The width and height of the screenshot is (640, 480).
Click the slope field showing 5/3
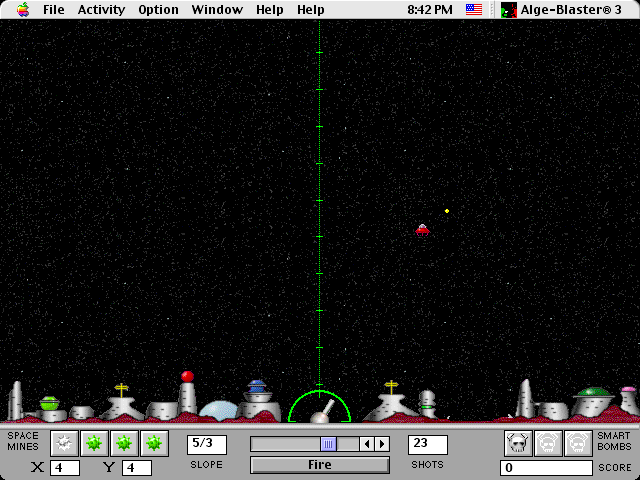[x=206, y=443]
